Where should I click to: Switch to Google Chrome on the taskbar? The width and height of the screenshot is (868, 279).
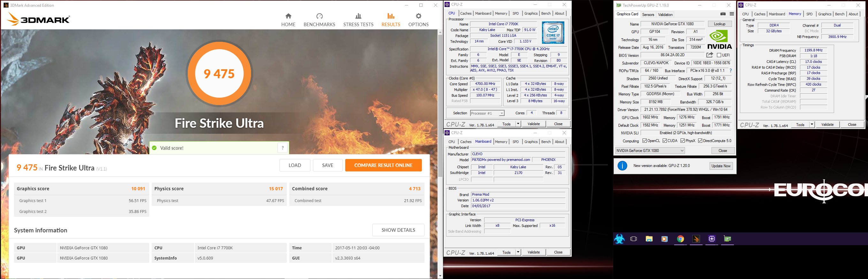pyautogui.click(x=680, y=239)
